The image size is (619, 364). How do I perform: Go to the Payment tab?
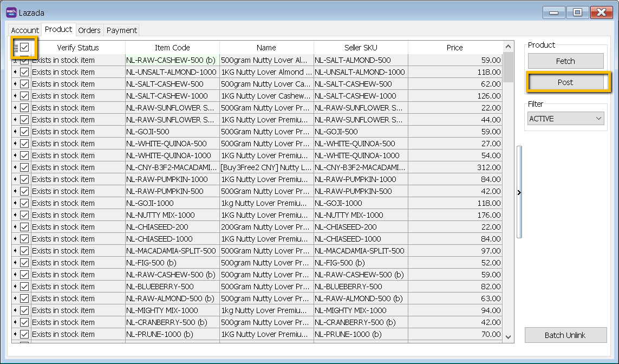tap(122, 30)
